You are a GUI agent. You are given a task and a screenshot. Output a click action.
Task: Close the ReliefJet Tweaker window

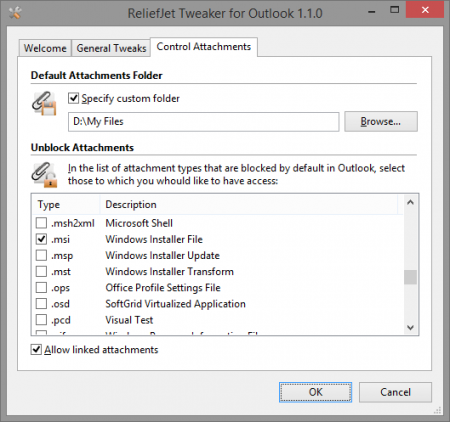click(x=425, y=10)
